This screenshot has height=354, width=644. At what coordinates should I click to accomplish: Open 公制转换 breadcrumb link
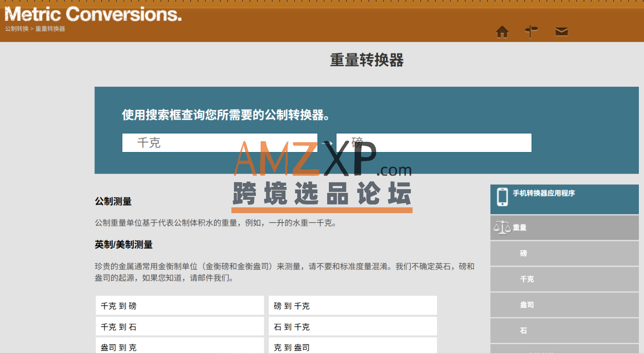point(17,29)
